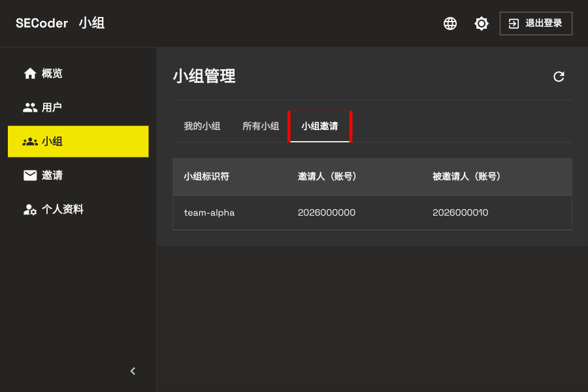The width and height of the screenshot is (588, 392).
Task: Switch to the 我的小组 tab
Action: [x=202, y=126]
